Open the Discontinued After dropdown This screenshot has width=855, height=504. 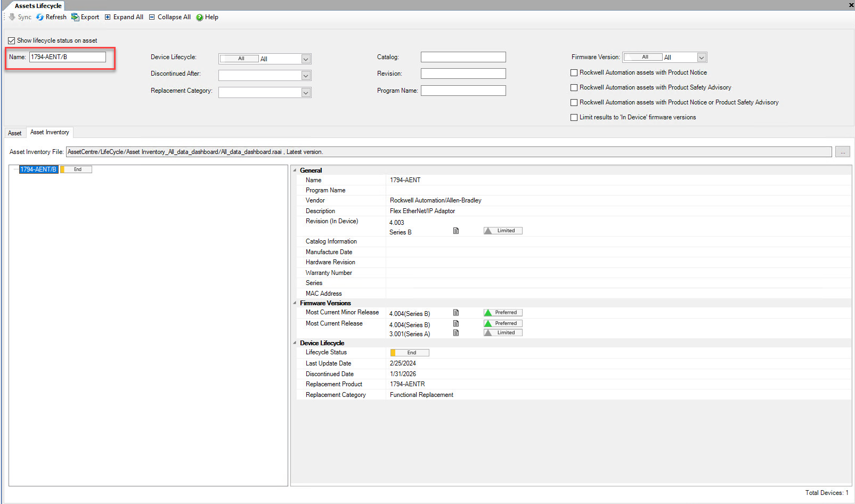[306, 76]
